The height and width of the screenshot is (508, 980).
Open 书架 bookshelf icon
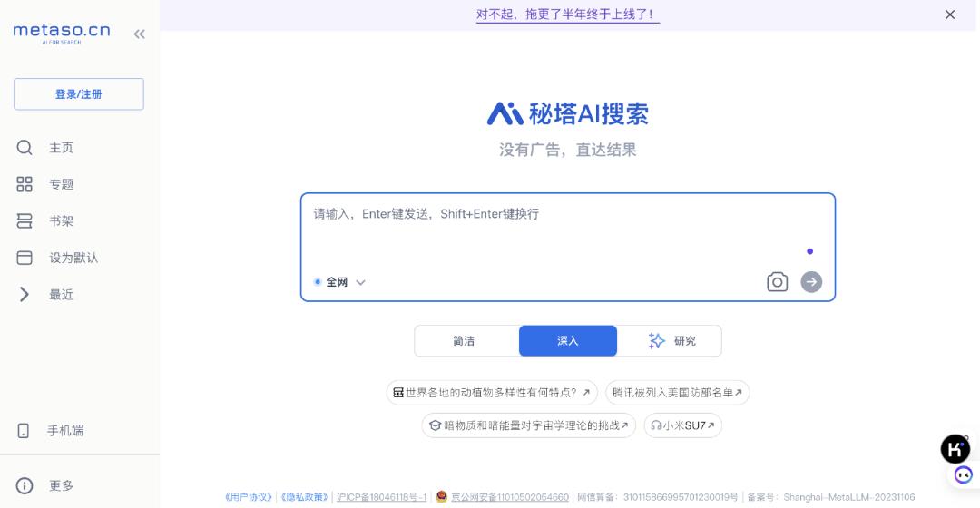[x=24, y=220]
